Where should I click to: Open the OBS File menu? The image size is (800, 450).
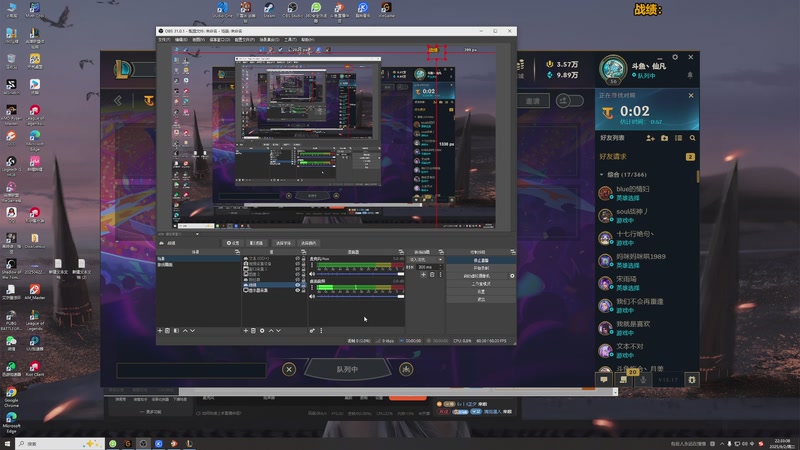164,40
